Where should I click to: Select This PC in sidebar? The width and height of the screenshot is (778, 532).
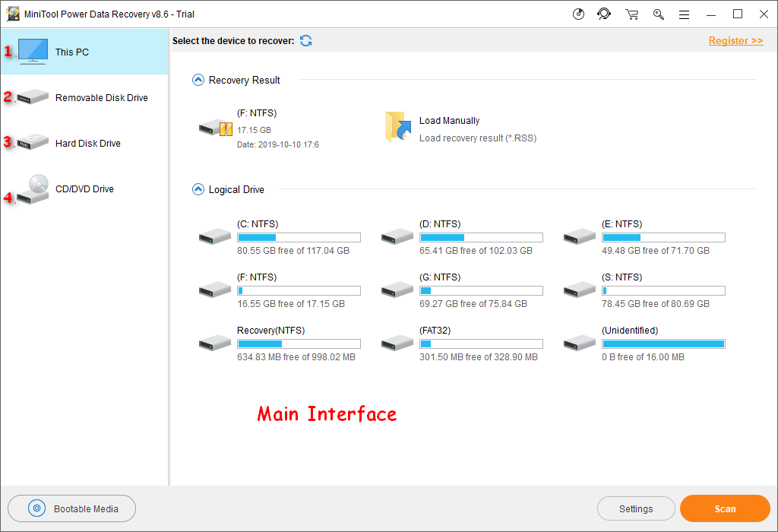[84, 52]
